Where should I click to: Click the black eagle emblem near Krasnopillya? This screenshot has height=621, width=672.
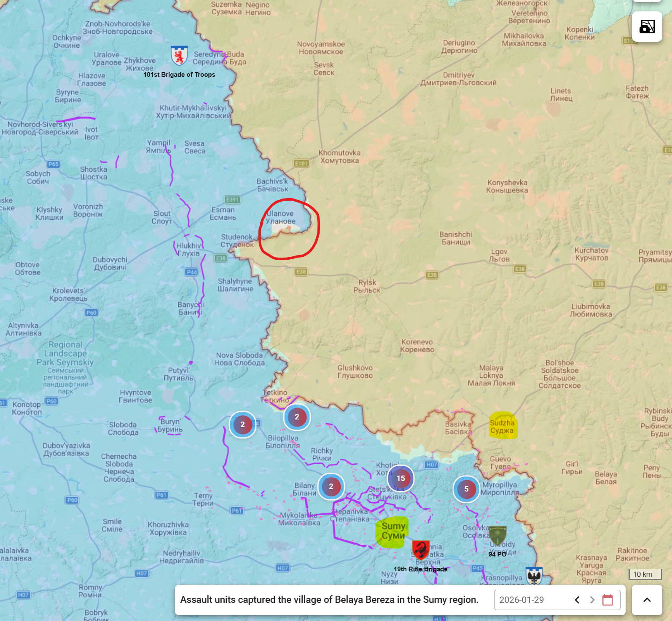534,576
